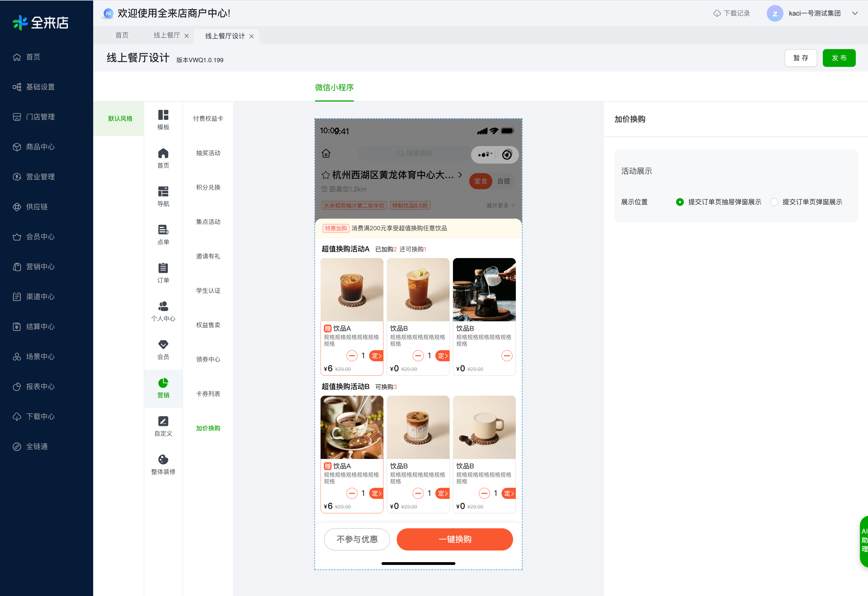868x596 pixels.
Task: Open 定 options for activity B middle 饮品B
Action: [442, 493]
